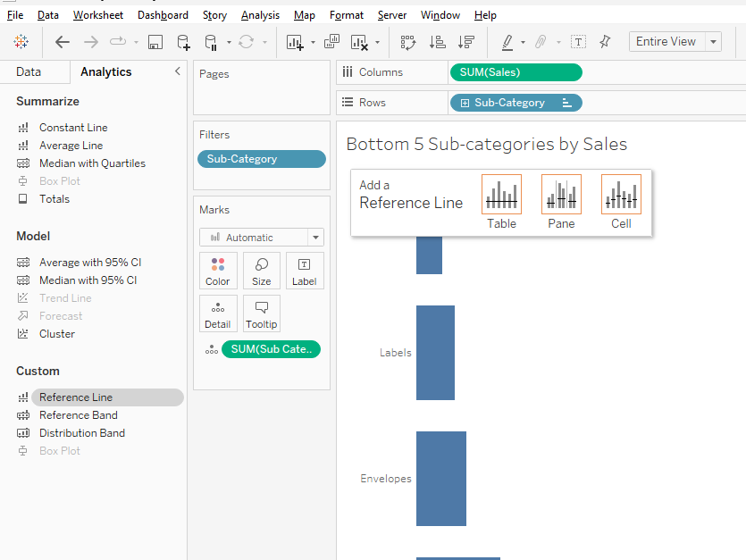Select Cluster in Model section
Image resolution: width=746 pixels, height=560 pixels.
click(57, 334)
